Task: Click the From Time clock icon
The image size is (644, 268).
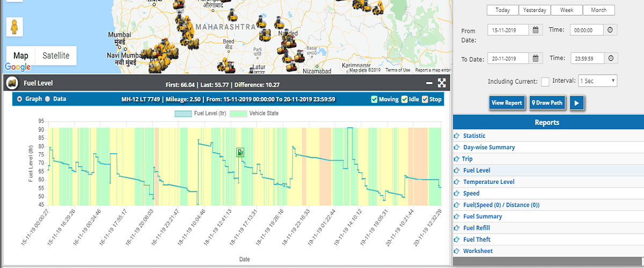Action: click(610, 31)
